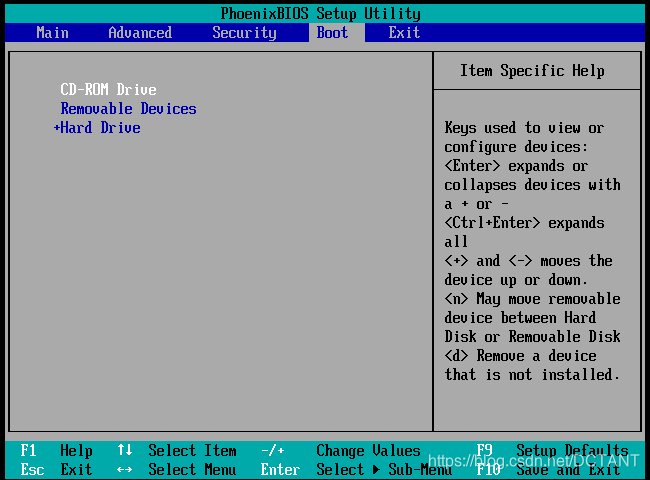Click the up-down arrows Select Item icon
Viewport: 650px width, 480px height.
pyautogui.click(x=125, y=450)
